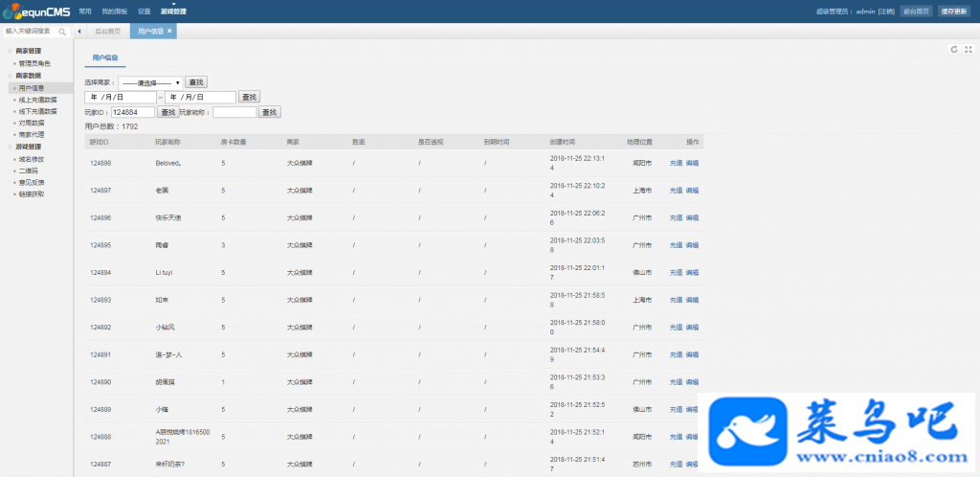Click 编辑 for user 124895
Image resolution: width=980 pixels, height=477 pixels.
692,245
